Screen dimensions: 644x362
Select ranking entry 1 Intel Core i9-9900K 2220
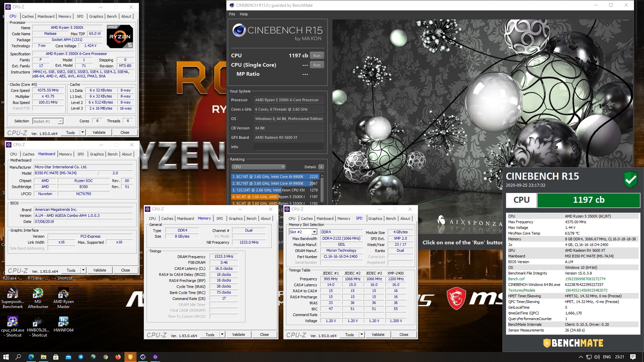pyautogui.click(x=275, y=177)
